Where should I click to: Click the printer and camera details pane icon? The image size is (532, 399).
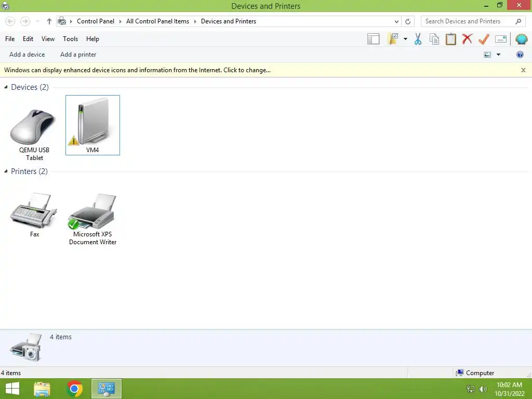click(x=26, y=348)
